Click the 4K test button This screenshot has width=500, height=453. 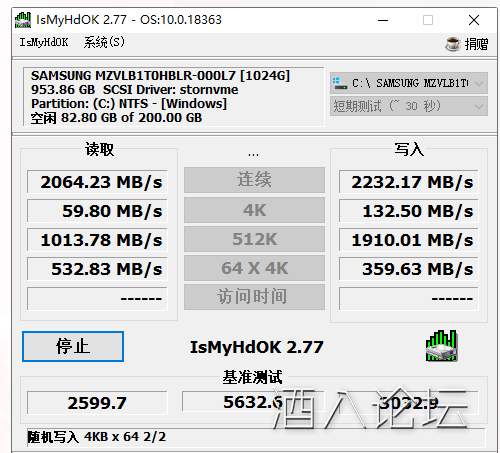pos(254,210)
